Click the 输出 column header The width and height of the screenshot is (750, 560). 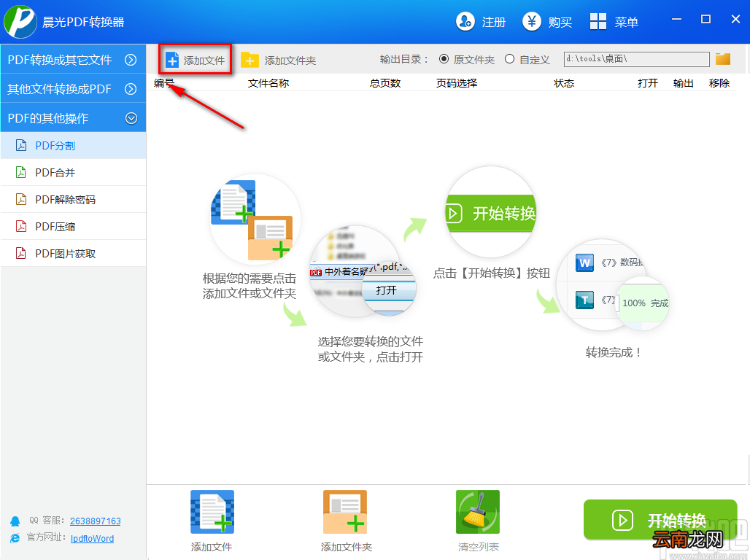click(x=684, y=83)
